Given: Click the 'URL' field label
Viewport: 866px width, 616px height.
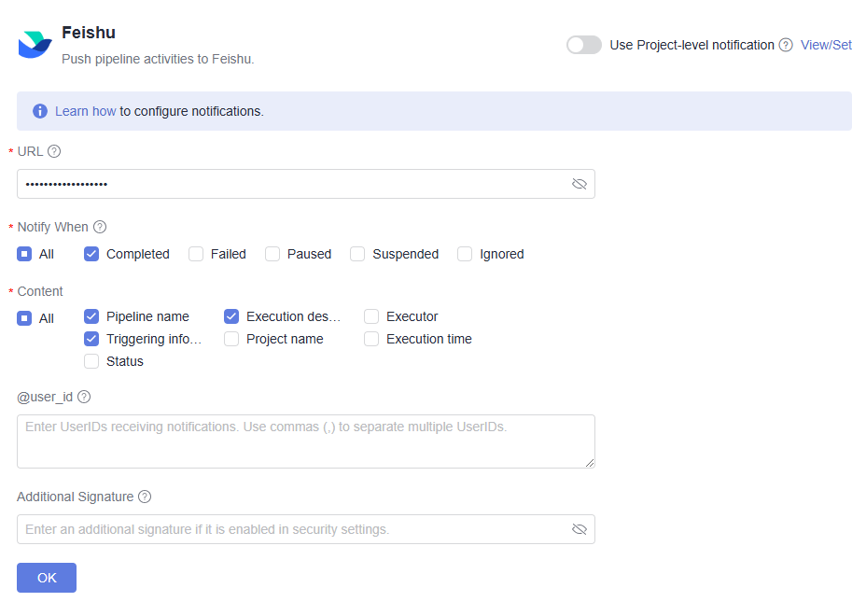Looking at the screenshot, I should (x=31, y=151).
